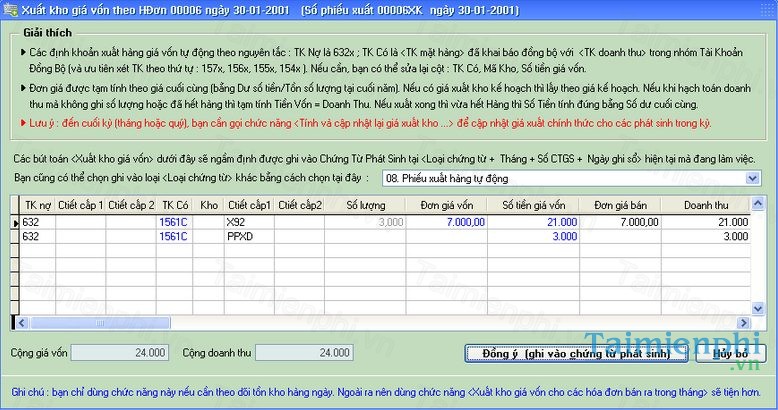
Task: Click the Số lượng column header
Action: [366, 205]
